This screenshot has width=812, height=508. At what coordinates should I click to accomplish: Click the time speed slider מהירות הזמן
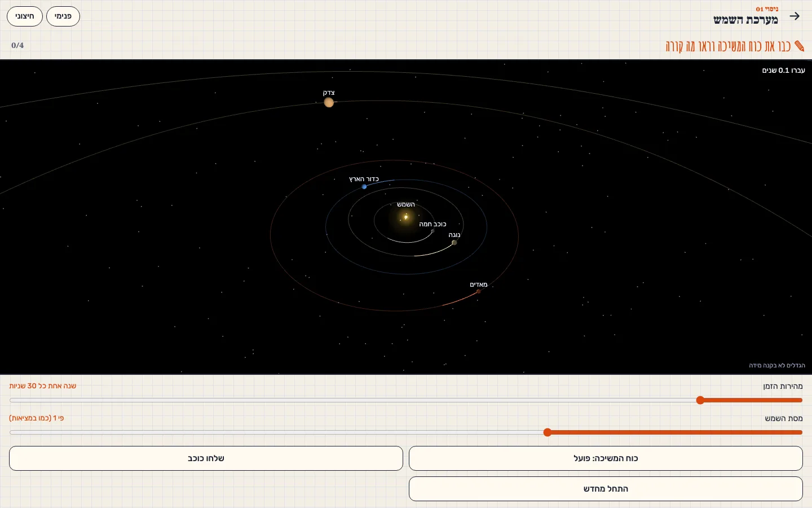pos(406,400)
